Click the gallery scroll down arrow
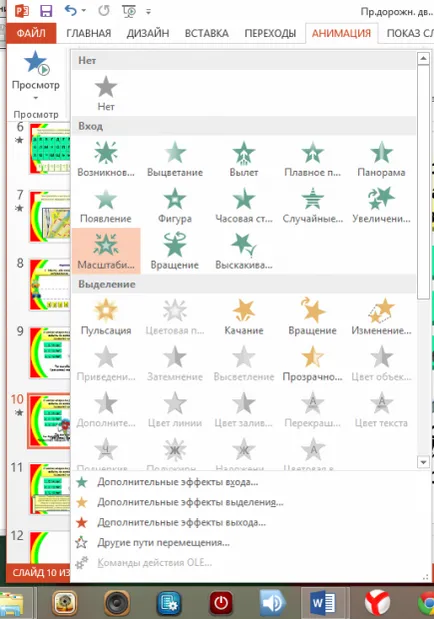Screen dimensions: 434x619 point(423,462)
